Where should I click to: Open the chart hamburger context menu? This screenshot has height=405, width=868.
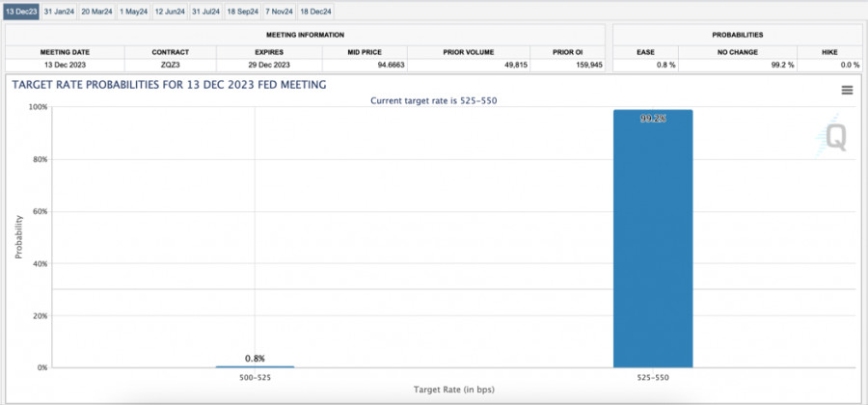tap(847, 90)
